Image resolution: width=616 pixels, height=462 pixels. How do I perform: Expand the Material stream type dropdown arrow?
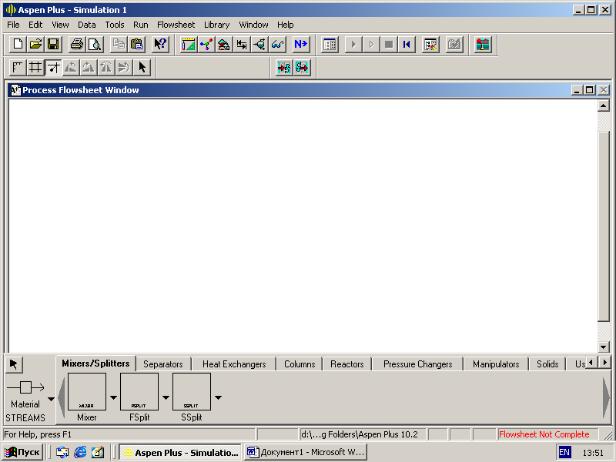(x=51, y=399)
